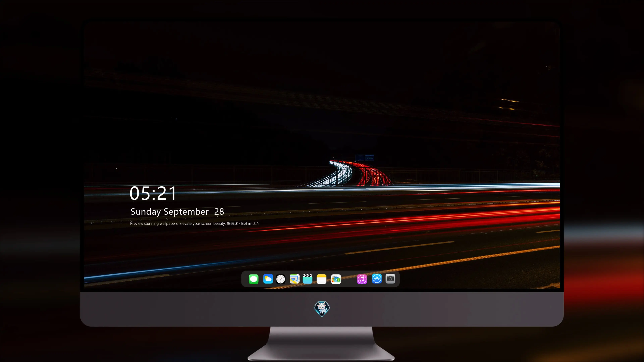Launch the Maps app from the dock

pyautogui.click(x=294, y=279)
